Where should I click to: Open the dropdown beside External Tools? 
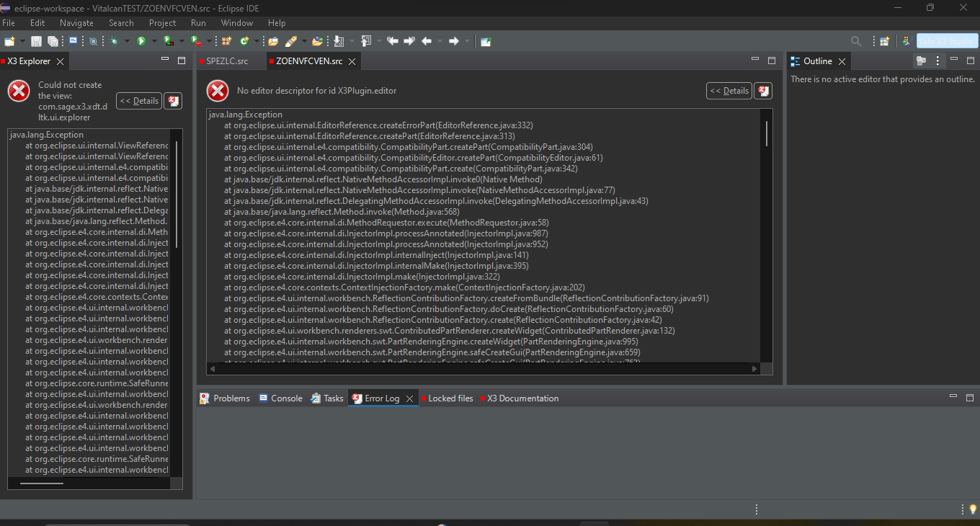coord(209,41)
